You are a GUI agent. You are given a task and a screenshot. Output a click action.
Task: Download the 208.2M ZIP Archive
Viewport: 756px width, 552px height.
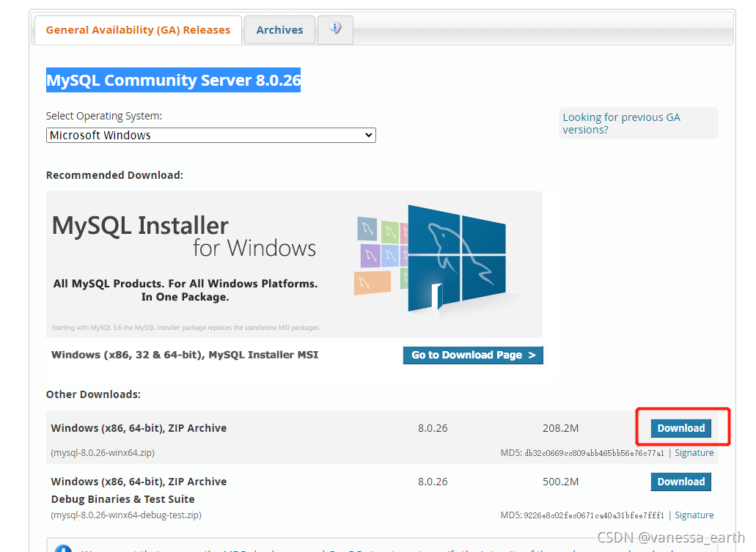680,428
